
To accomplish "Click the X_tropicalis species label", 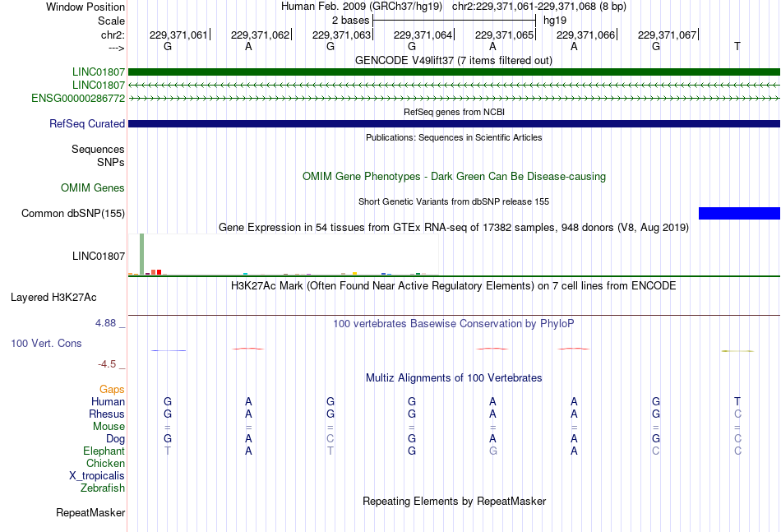I will pyautogui.click(x=97, y=476).
